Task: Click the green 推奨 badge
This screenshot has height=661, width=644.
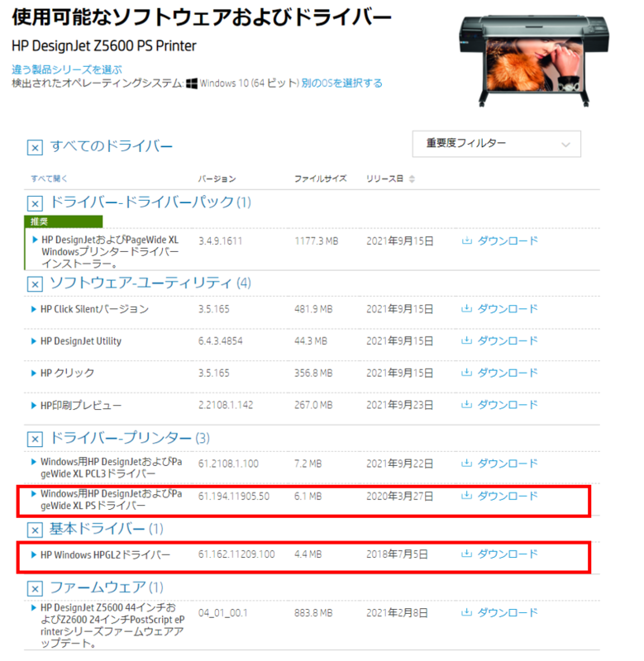Action: [x=64, y=221]
